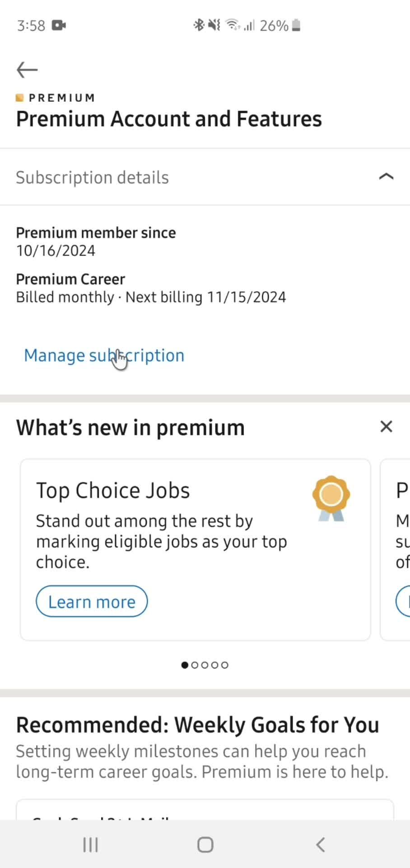410x868 pixels.
Task: Tap the gold ribbon badge icon
Action: pos(331,498)
